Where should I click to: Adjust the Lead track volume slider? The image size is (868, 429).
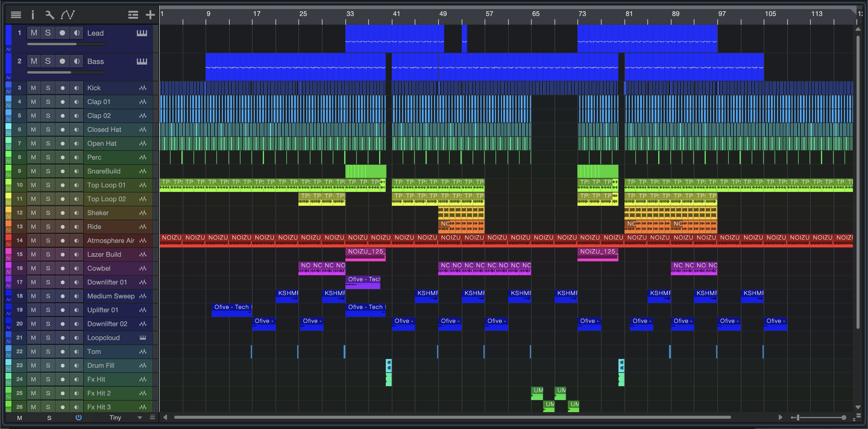tap(66, 44)
